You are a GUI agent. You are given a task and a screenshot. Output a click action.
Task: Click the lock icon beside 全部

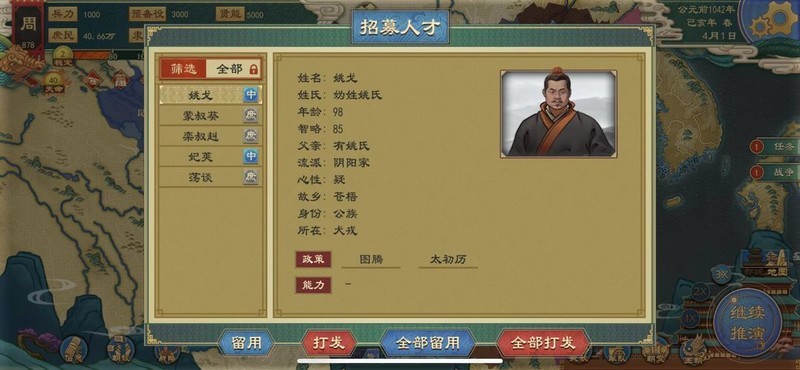coord(254,69)
